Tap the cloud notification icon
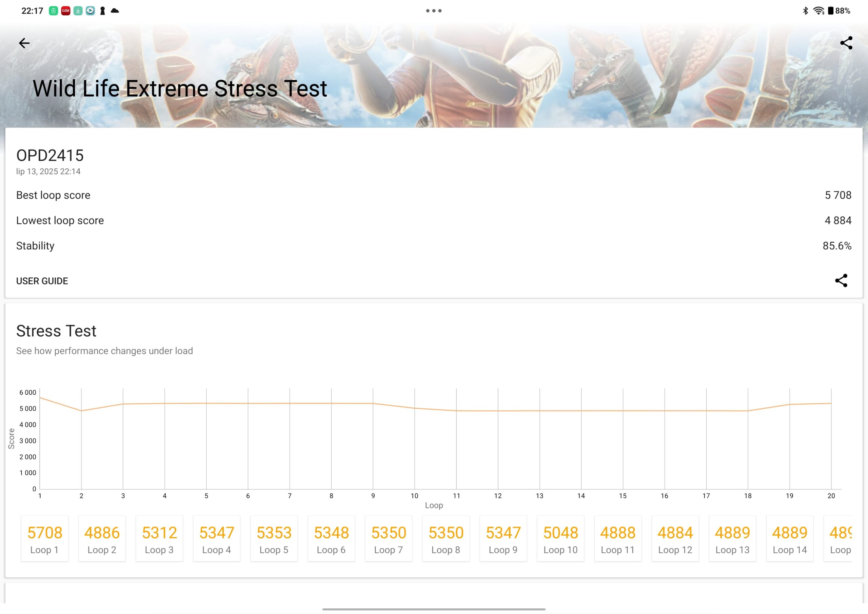This screenshot has height=614, width=868. click(x=115, y=11)
